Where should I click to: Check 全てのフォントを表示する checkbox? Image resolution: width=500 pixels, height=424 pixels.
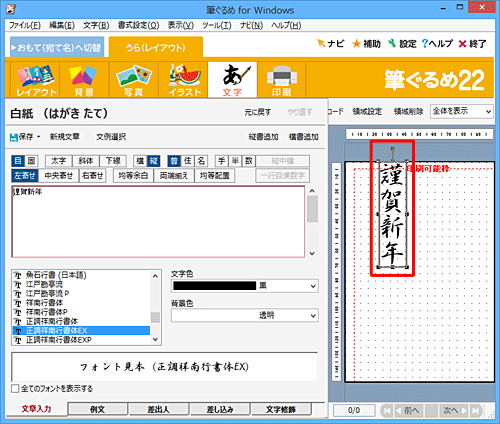(15, 389)
